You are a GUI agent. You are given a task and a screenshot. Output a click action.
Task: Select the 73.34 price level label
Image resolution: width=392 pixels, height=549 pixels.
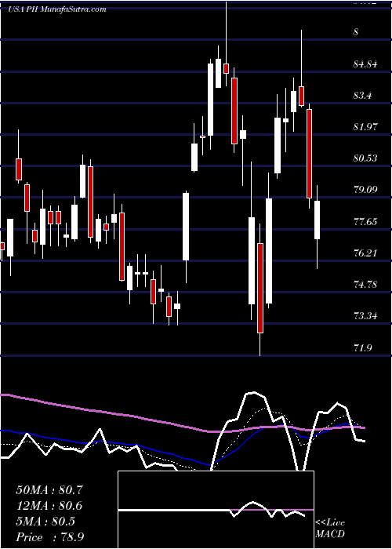click(x=366, y=316)
